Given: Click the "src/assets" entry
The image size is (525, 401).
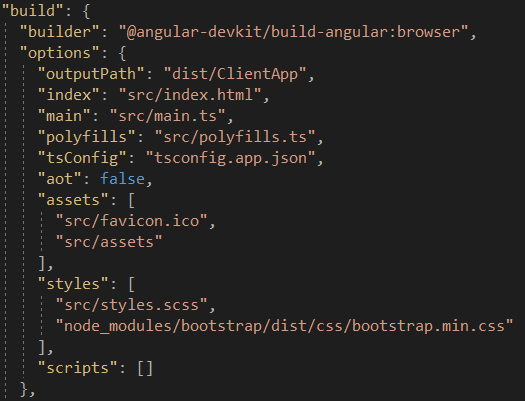Looking at the screenshot, I should pyautogui.click(x=109, y=242).
